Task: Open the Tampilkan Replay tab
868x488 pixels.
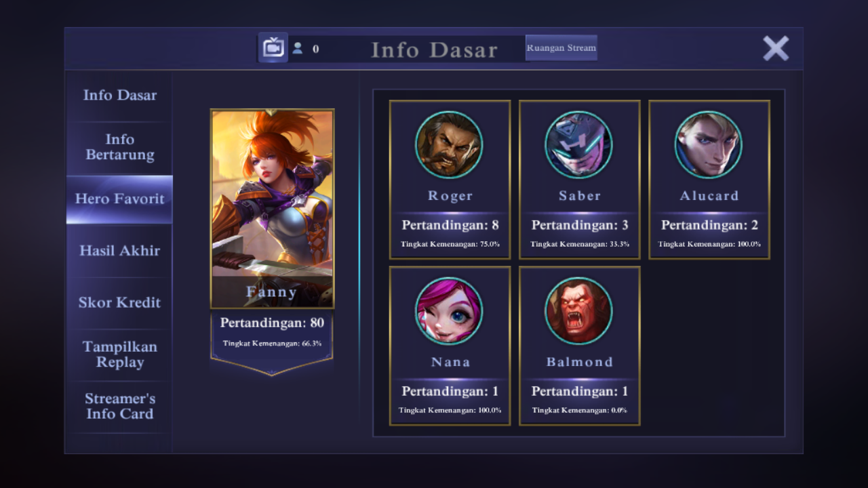Action: pos(120,354)
